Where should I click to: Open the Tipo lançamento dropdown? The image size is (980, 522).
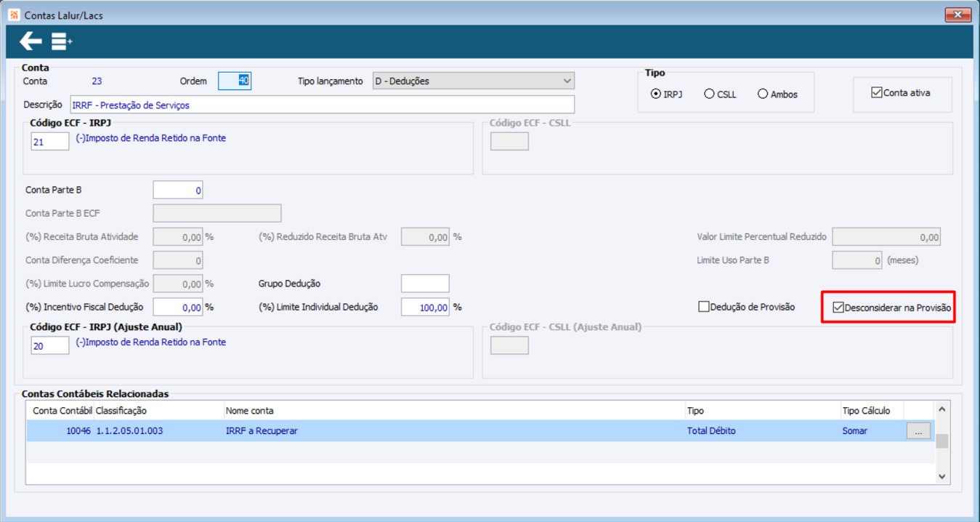473,81
